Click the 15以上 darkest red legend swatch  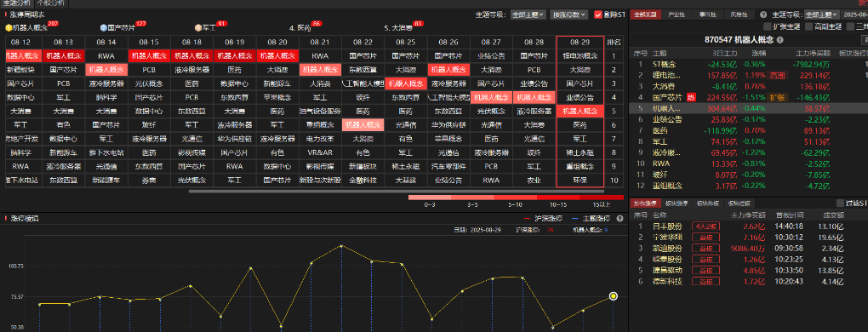[x=602, y=197]
